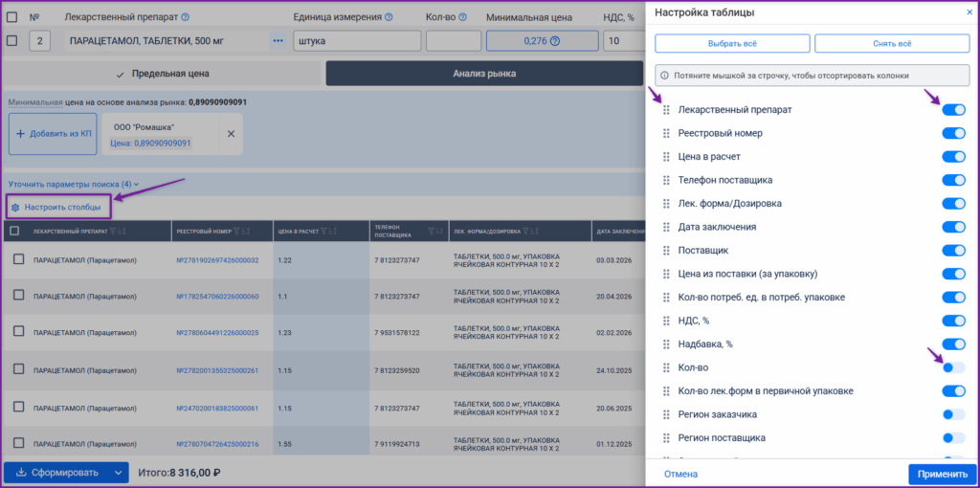Click the help icon inside the 0,276 price field
Screen dimensions: 980x488
click(554, 41)
